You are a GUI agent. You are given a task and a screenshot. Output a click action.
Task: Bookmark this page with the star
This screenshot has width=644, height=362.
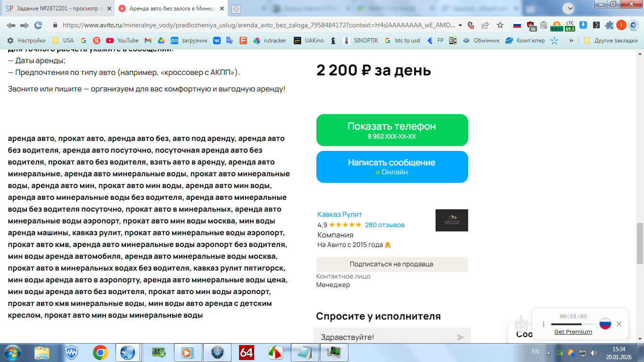click(500, 25)
